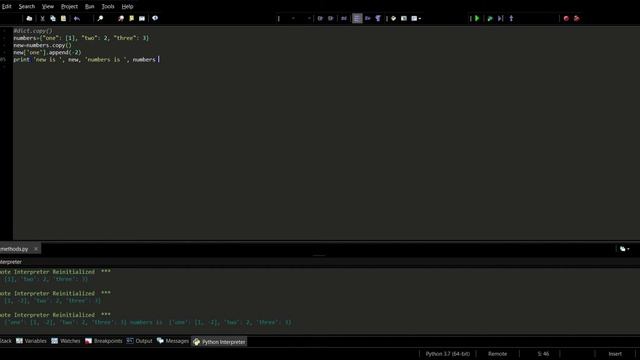The height and width of the screenshot is (360, 640).
Task: Click the Cut scissors icon
Action: [x=42, y=18]
